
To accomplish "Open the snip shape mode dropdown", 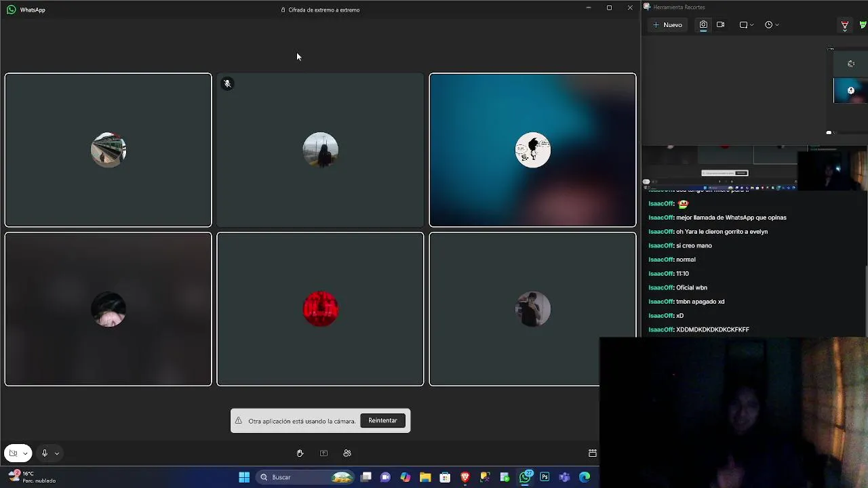I will pos(747,24).
